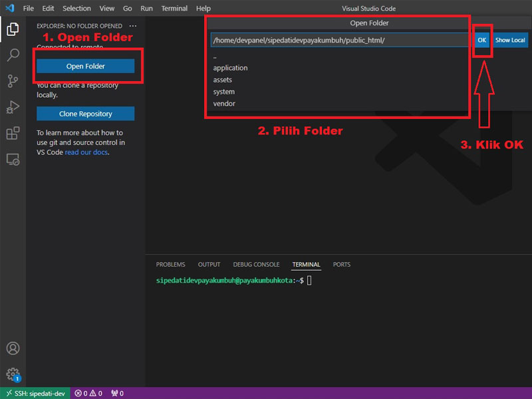Click the SSH: sipedati-dev remote indicator
Viewport: 532px width, 399px height.
(35, 393)
